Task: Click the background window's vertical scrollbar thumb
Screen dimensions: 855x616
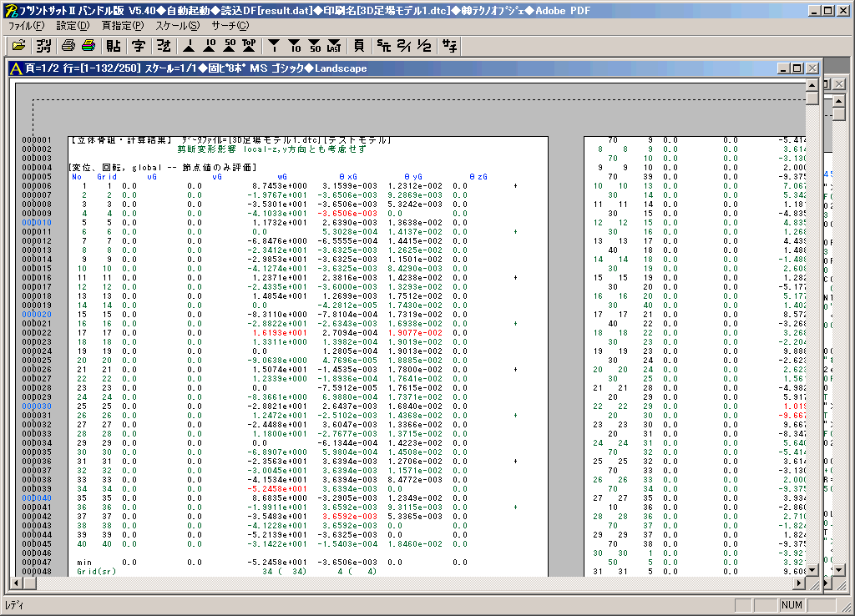Action: click(x=839, y=114)
